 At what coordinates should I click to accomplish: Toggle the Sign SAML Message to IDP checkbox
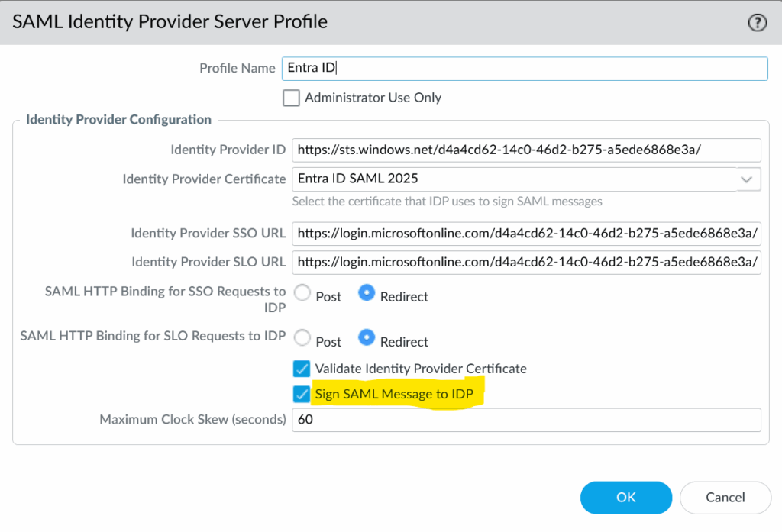click(x=302, y=395)
